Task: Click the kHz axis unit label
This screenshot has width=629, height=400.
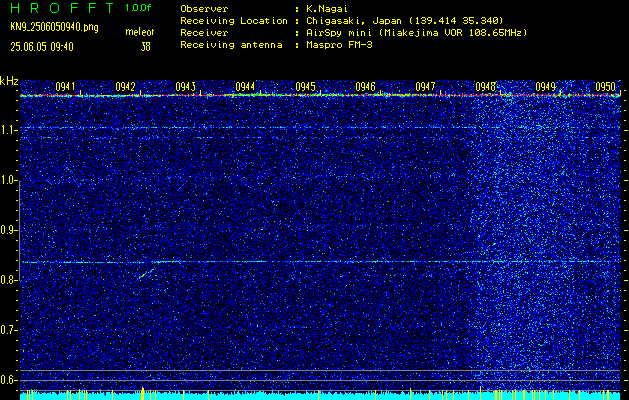Action: click(9, 81)
